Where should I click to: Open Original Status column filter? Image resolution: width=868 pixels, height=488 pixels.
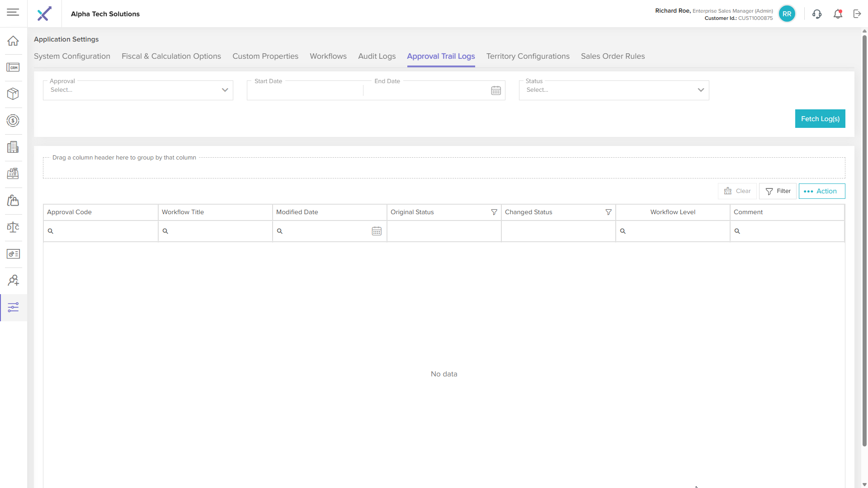pos(494,212)
